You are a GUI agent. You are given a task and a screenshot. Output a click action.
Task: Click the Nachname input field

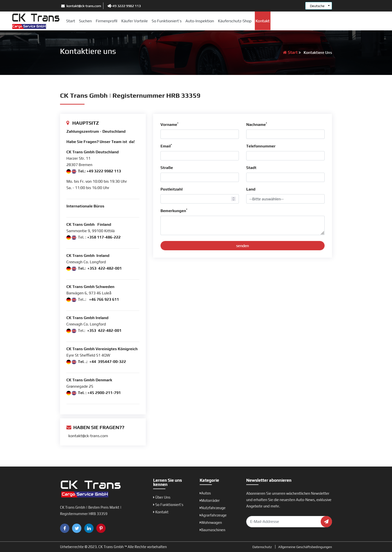pos(285,134)
